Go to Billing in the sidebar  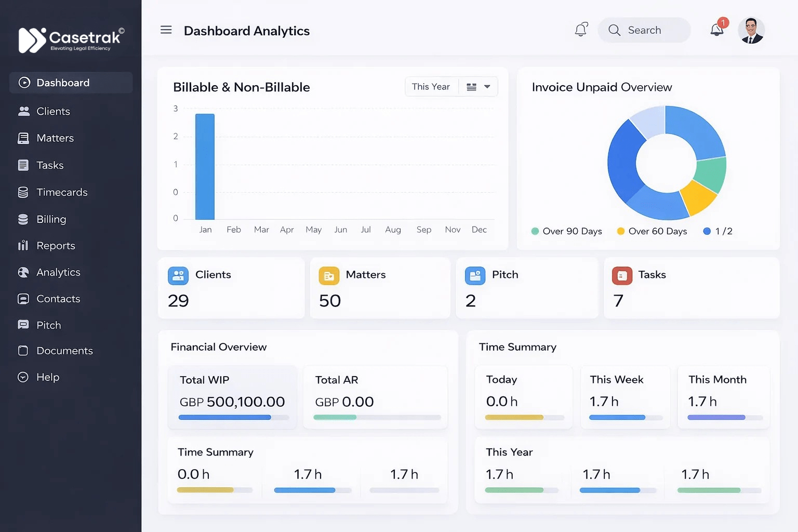point(51,219)
